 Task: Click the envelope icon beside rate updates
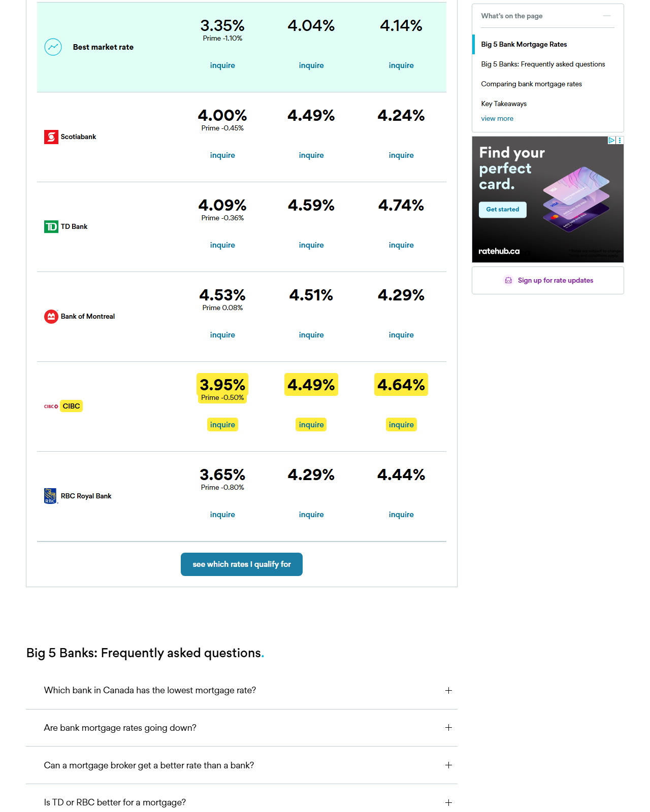(508, 281)
